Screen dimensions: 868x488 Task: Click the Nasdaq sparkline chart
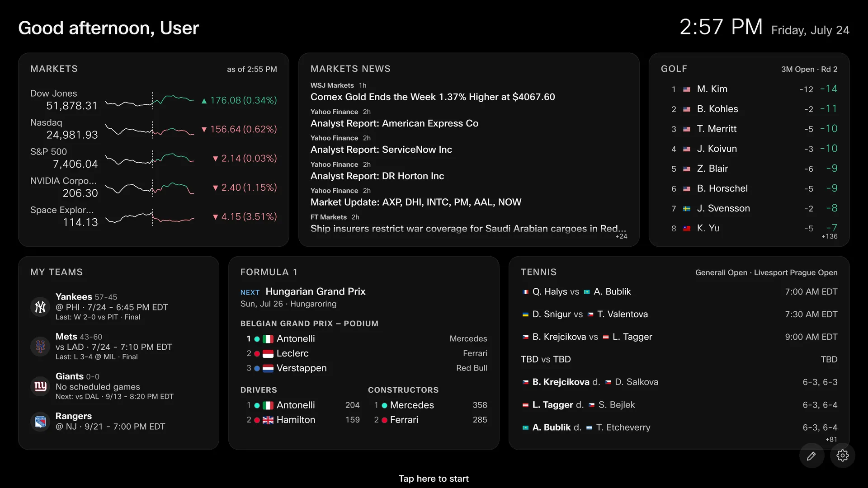[x=150, y=130]
